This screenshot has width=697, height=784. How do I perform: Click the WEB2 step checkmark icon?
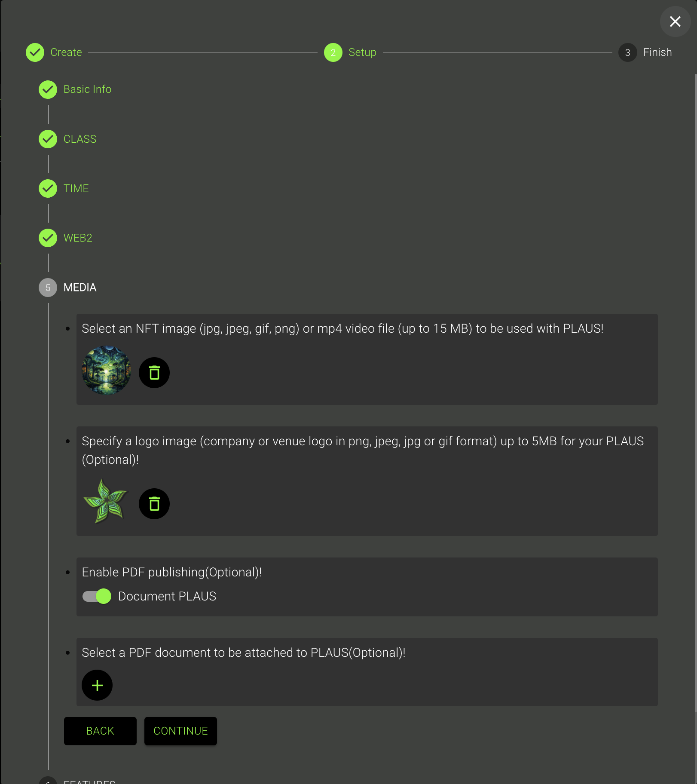click(48, 238)
